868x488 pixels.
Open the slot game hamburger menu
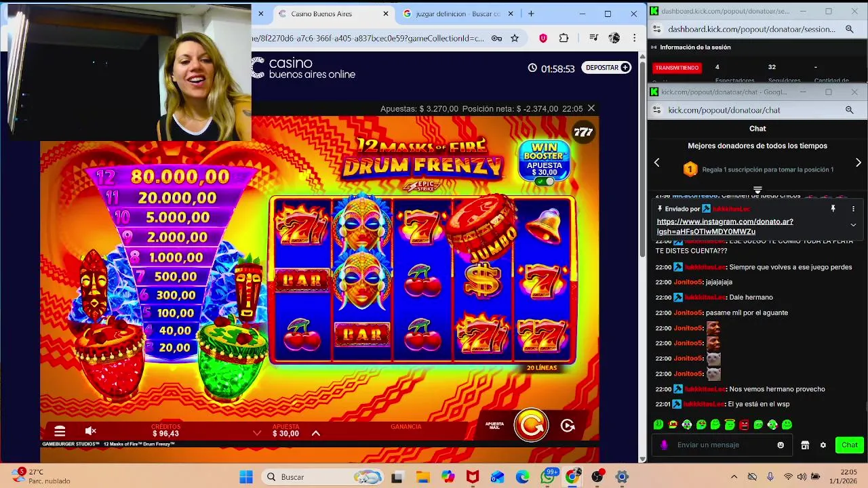pos(60,431)
